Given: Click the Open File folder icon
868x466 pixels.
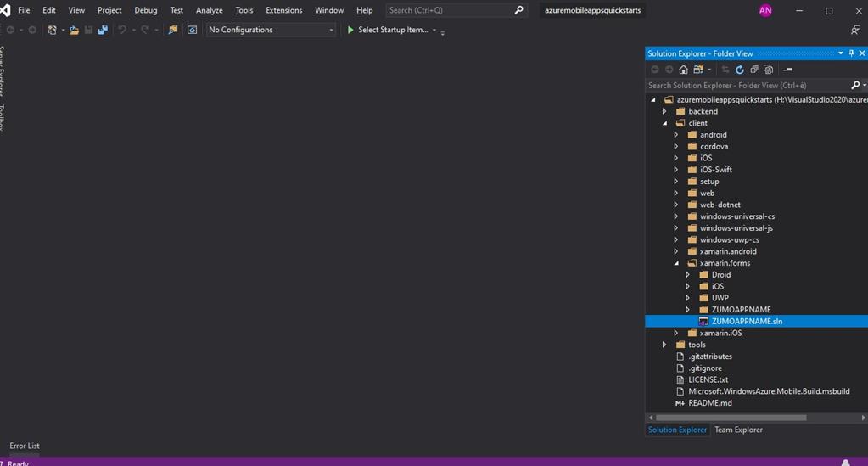Looking at the screenshot, I should click(74, 30).
